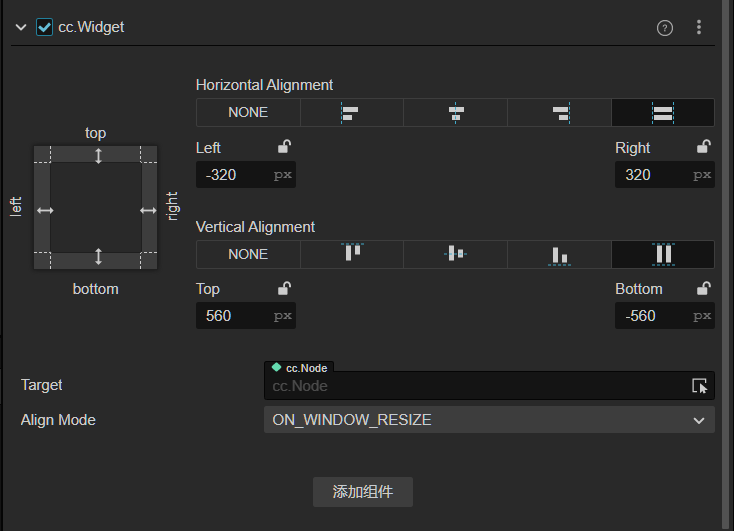
Task: Select horizontal stretch alignment icon
Action: click(x=662, y=112)
